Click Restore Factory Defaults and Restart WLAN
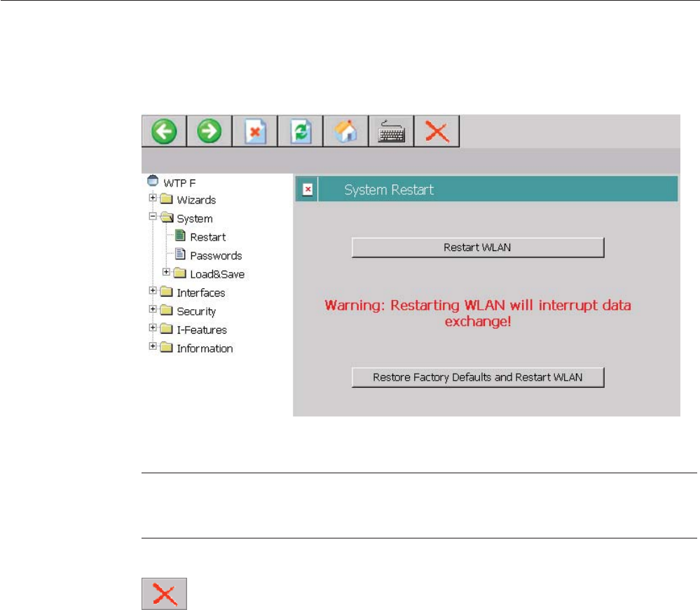This screenshot has height=610, width=700. click(478, 377)
